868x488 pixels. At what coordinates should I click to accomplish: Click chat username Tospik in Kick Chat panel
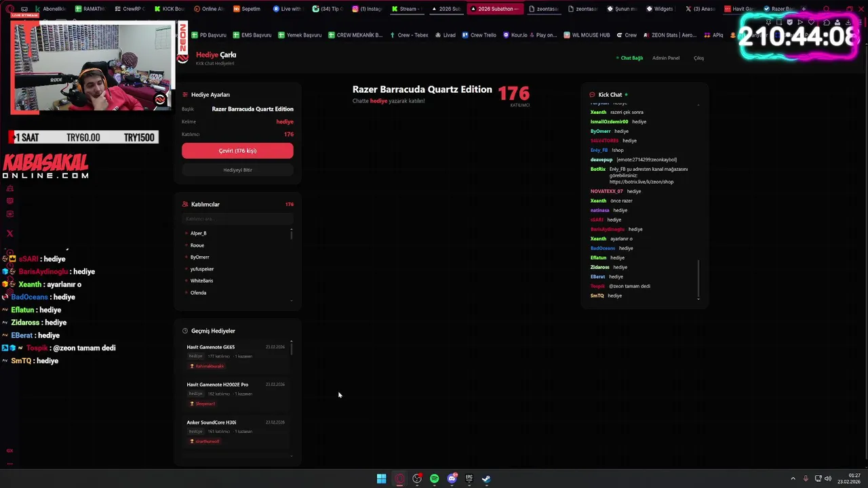(597, 286)
